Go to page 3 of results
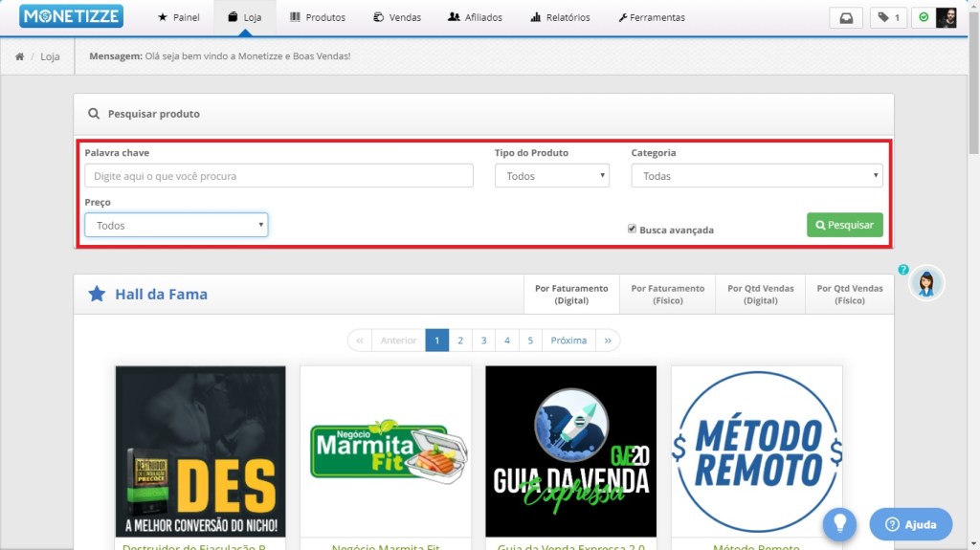This screenshot has width=980, height=550. point(483,341)
